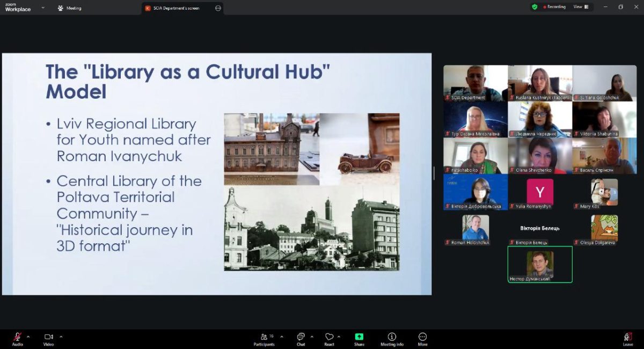The width and height of the screenshot is (644, 349).
Task: Expand the Video options caret
Action: [61, 337]
